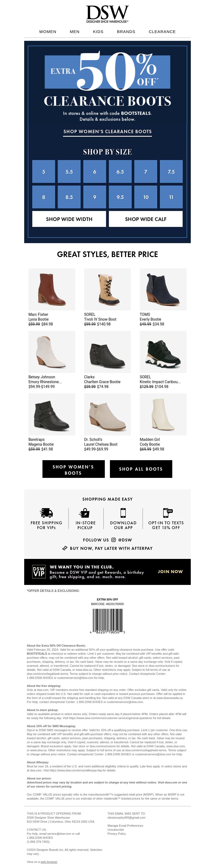Click Shop All Boots button

click(141, 469)
